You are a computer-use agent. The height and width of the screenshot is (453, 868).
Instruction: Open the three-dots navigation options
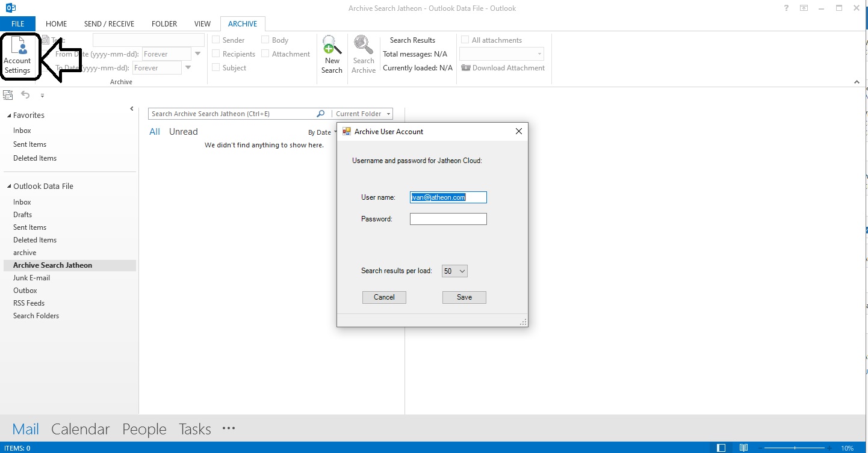coord(228,428)
